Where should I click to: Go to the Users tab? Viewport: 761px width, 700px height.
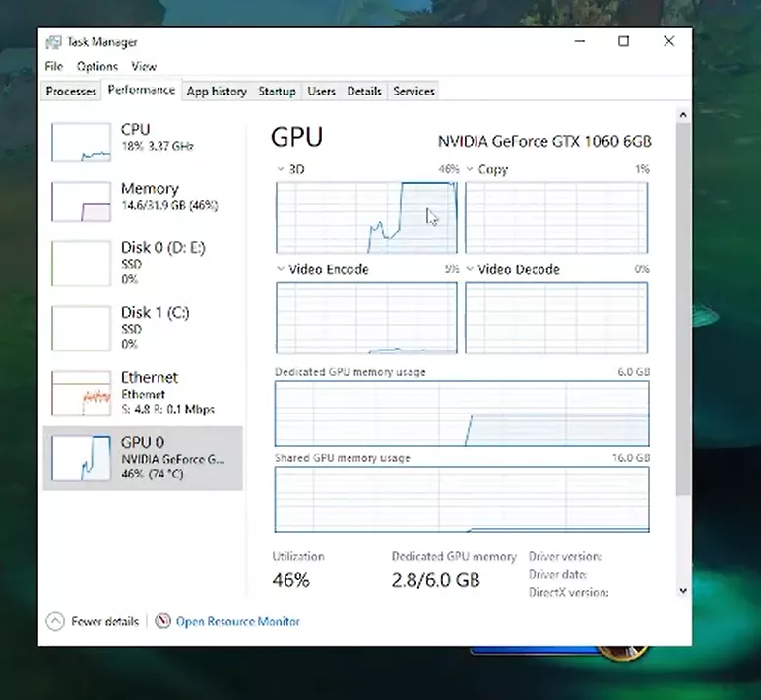[321, 92]
